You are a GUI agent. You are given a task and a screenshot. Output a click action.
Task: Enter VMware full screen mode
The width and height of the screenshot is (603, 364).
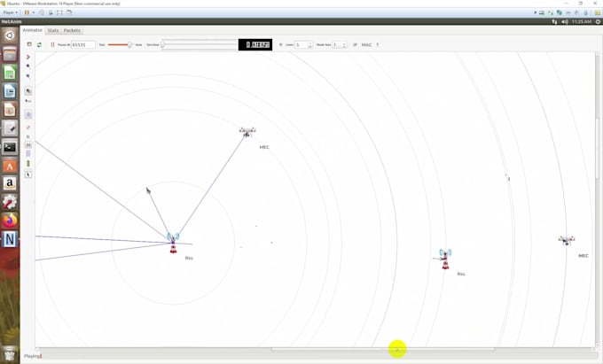[x=59, y=12]
